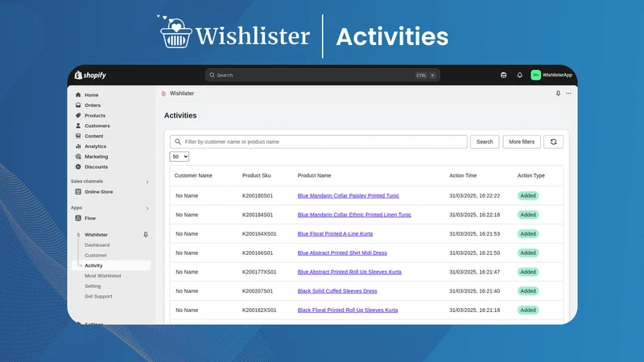Open Customers in sidebar
The image size is (644, 362).
[x=97, y=125]
